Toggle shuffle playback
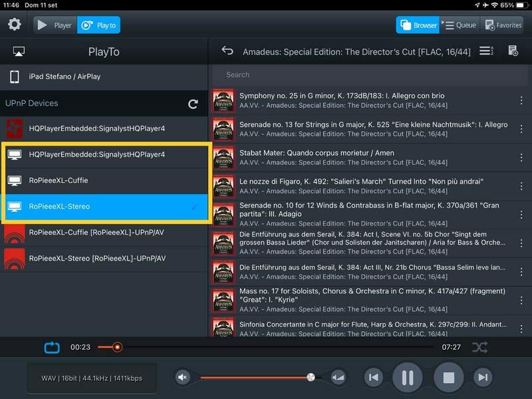This screenshot has height=399, width=532. point(479,347)
